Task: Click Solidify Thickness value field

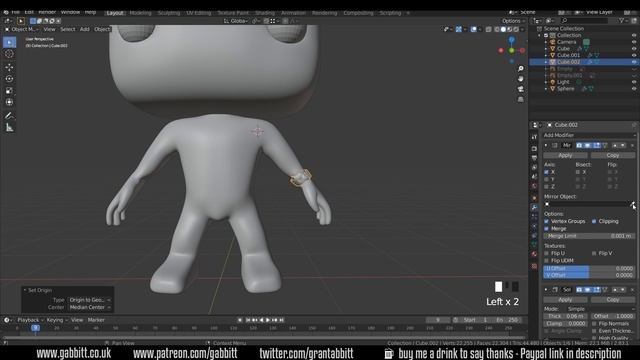Action: click(x=565, y=316)
